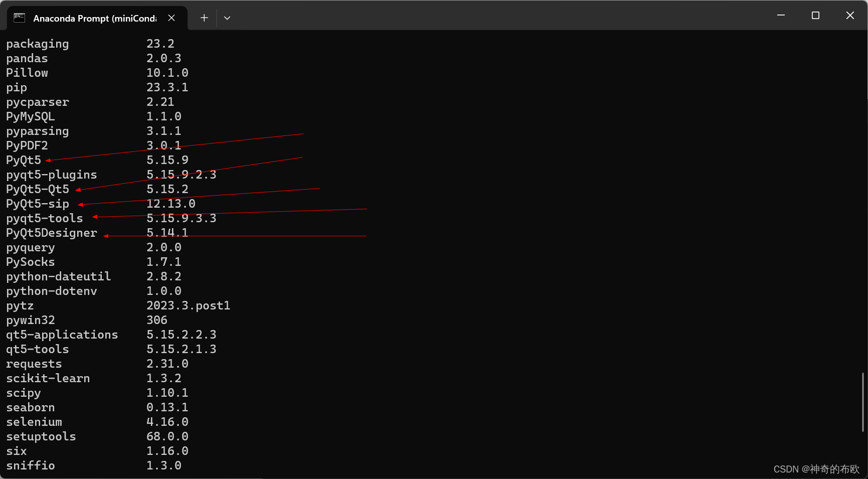868x479 pixels.
Task: Click version '4.16.0' of selenium
Action: (167, 422)
